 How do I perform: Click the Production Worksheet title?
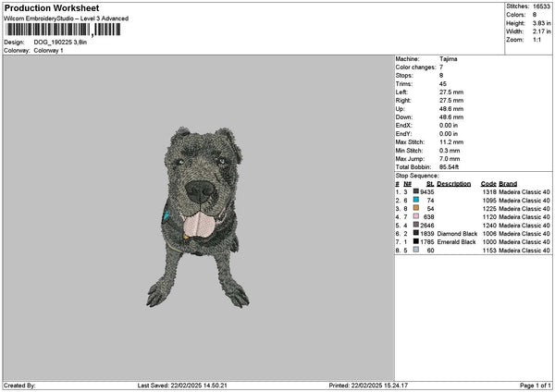tap(52, 8)
